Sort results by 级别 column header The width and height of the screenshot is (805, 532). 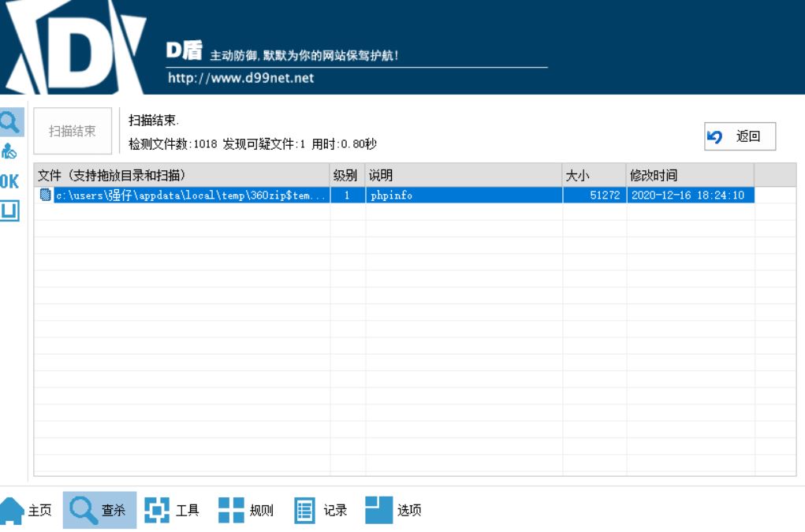pos(347,175)
